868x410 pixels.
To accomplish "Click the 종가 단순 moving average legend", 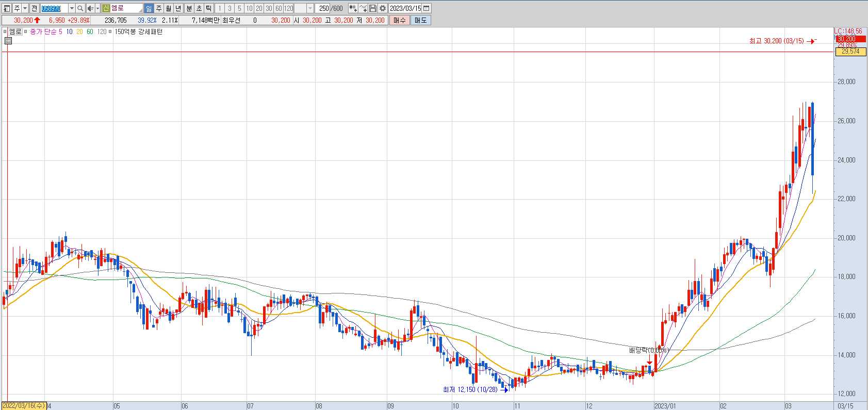I will click(x=43, y=31).
